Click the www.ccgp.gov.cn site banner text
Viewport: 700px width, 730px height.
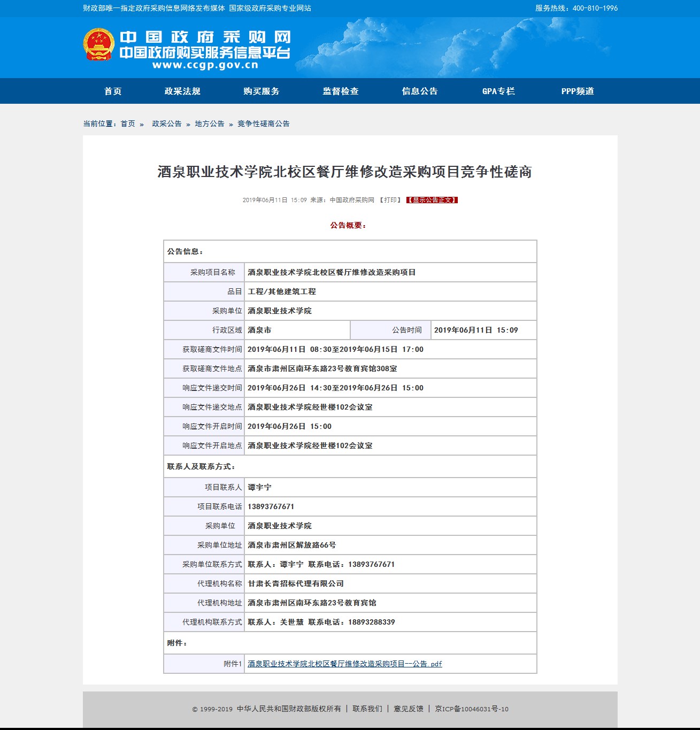click(205, 65)
